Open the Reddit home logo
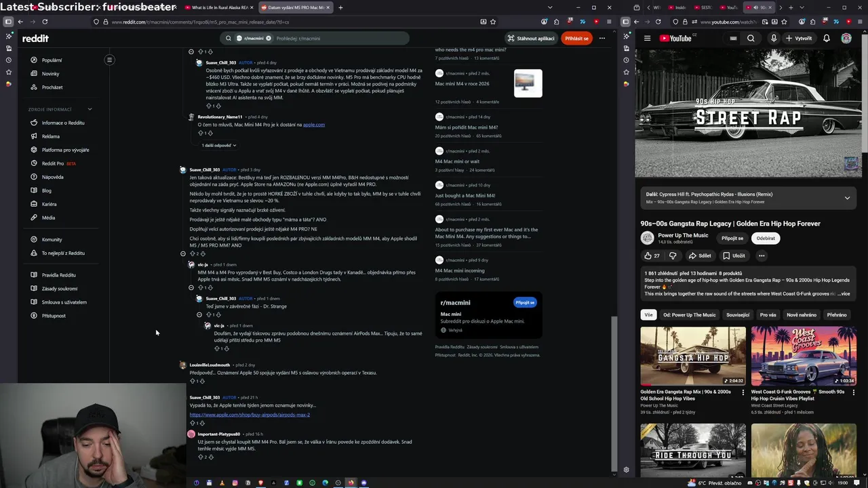The image size is (868, 488). coord(35,39)
